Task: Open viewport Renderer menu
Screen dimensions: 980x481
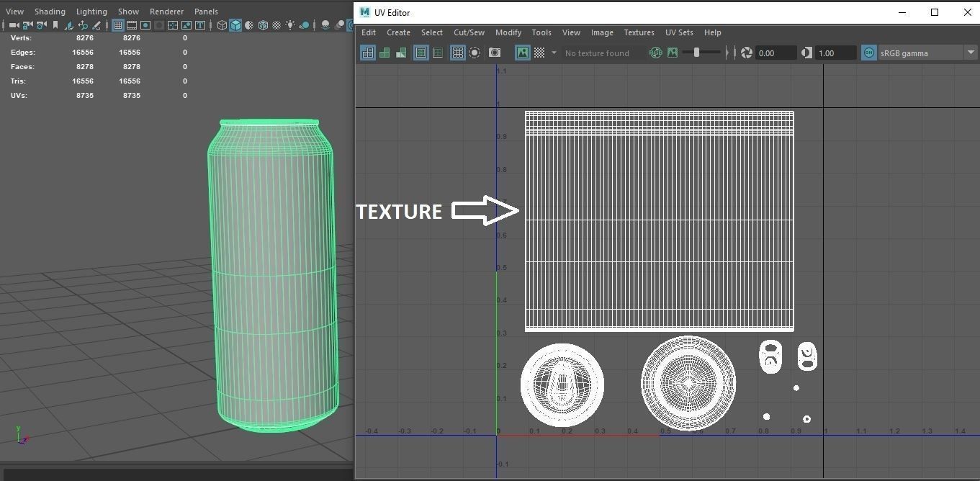Action: click(166, 12)
